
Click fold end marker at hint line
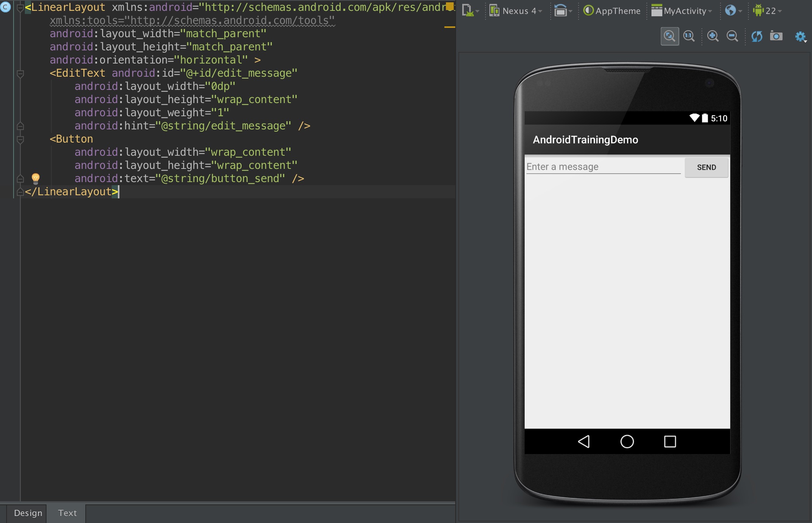point(20,126)
